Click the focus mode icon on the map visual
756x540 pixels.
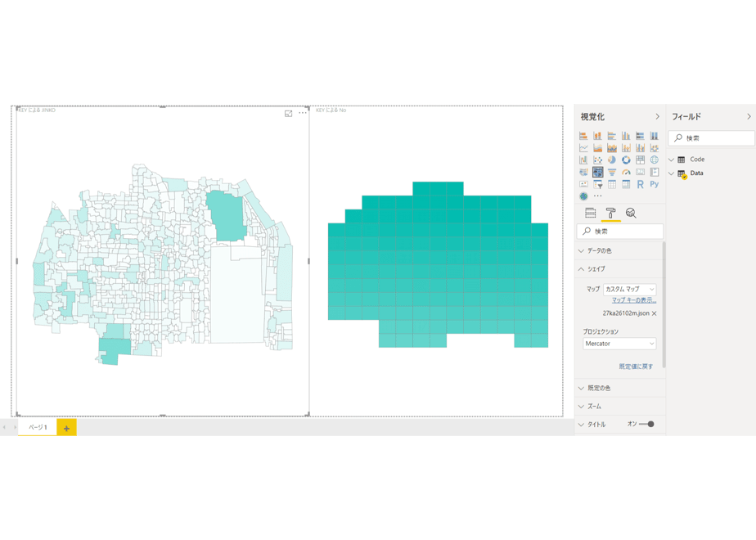[x=288, y=113]
